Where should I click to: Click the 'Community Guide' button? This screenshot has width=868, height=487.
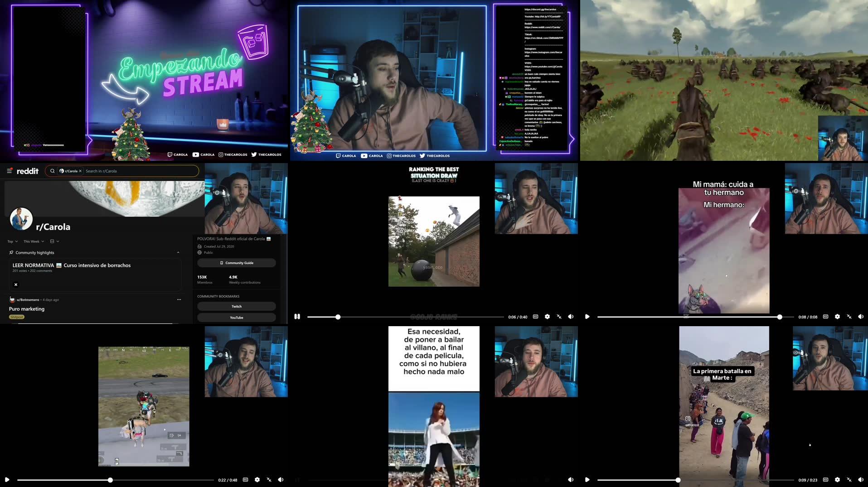coord(236,263)
